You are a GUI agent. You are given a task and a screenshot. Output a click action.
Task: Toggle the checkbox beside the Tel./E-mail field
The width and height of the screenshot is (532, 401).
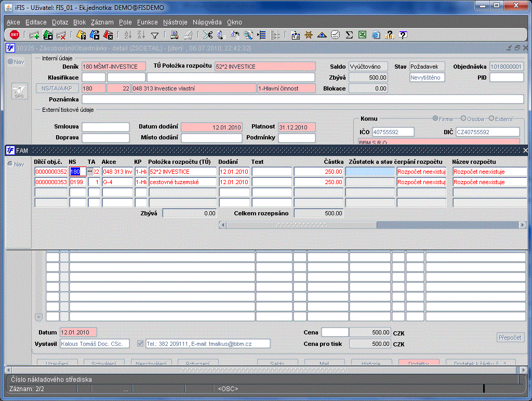point(140,343)
